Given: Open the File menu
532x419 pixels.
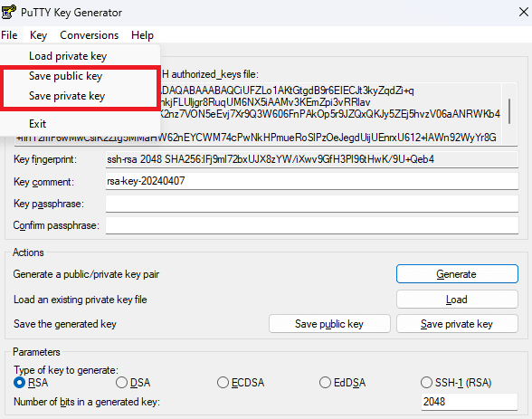Looking at the screenshot, I should click(9, 35).
